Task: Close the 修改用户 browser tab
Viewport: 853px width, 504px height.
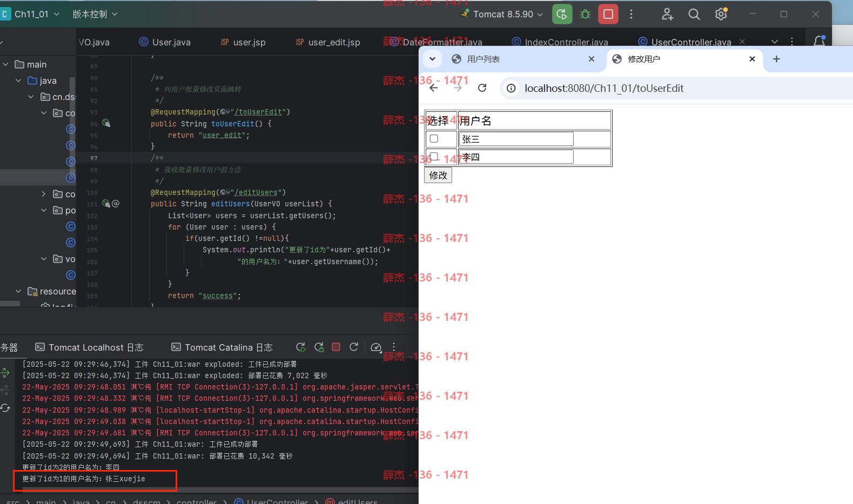Action: pyautogui.click(x=752, y=59)
